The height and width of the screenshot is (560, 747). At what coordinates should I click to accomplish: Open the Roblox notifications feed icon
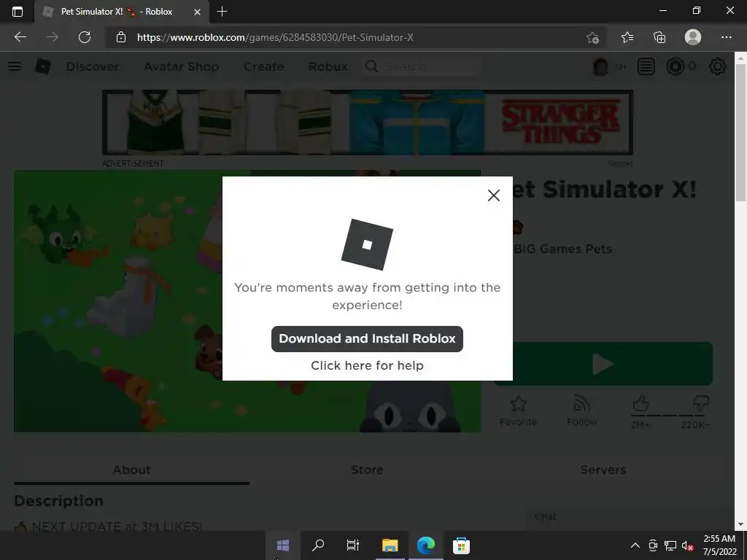click(646, 66)
